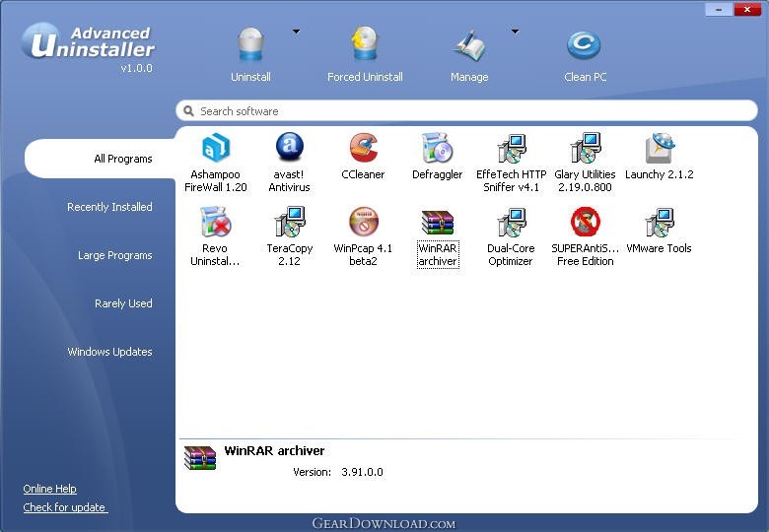The width and height of the screenshot is (769, 532).
Task: Show the Rarely Used programs tab
Action: [123, 303]
